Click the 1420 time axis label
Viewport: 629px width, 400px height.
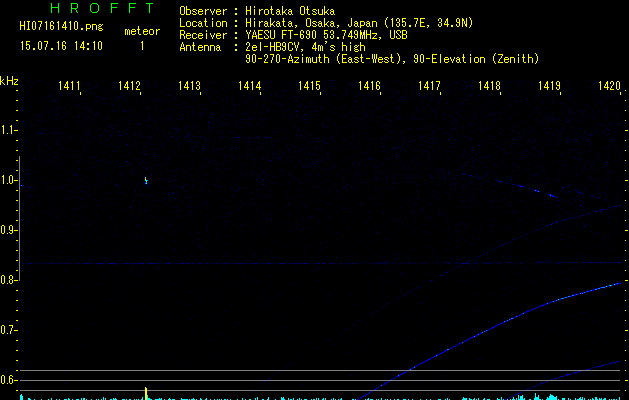(609, 86)
